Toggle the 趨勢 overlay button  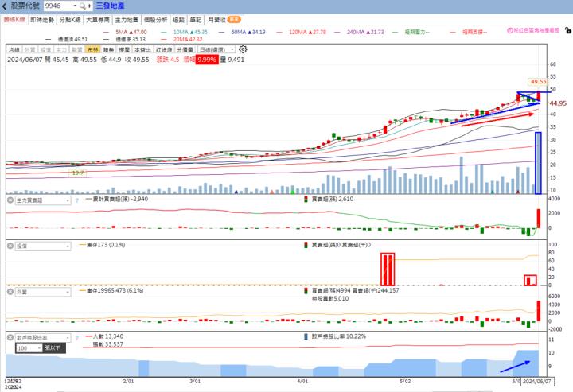coord(108,49)
